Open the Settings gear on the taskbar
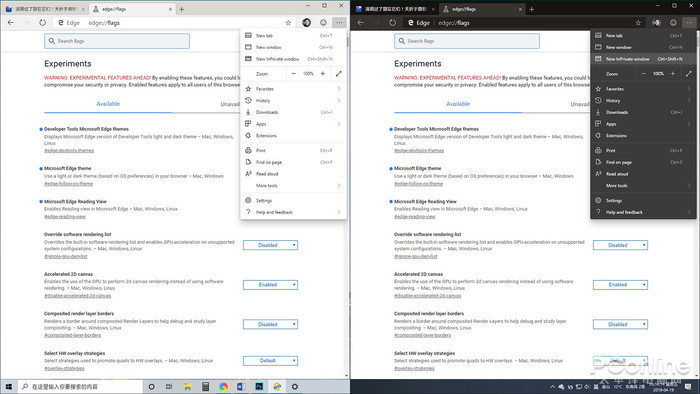700x394 pixels. pyautogui.click(x=295, y=386)
